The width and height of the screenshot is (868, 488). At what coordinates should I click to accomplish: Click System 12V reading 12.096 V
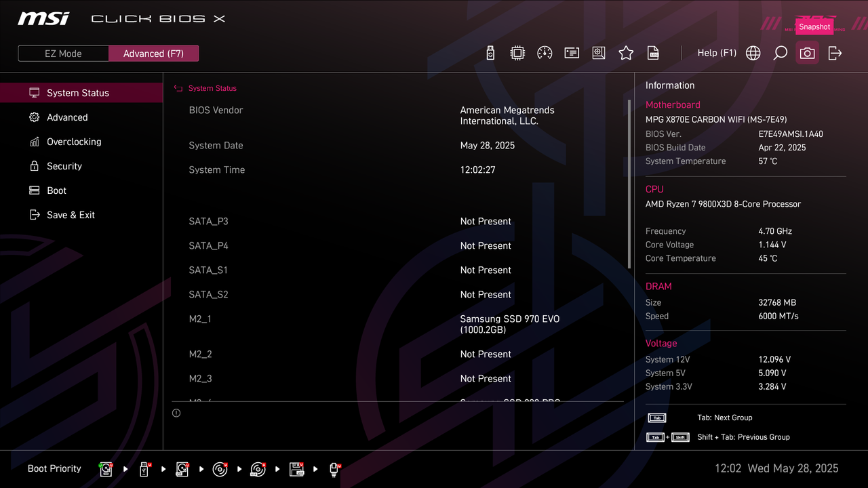[x=774, y=360]
